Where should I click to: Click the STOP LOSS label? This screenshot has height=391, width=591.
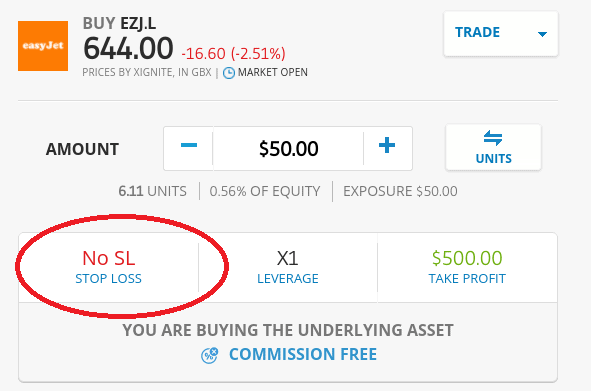pos(109,279)
